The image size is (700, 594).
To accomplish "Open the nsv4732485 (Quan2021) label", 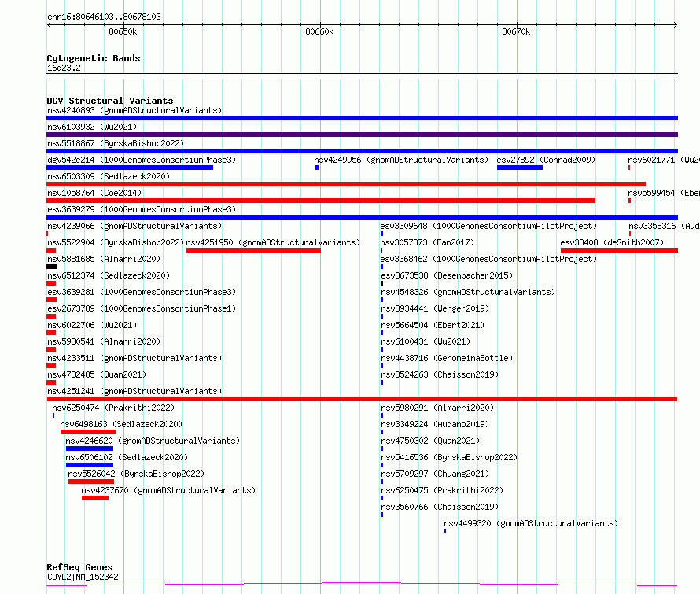I will (97, 374).
